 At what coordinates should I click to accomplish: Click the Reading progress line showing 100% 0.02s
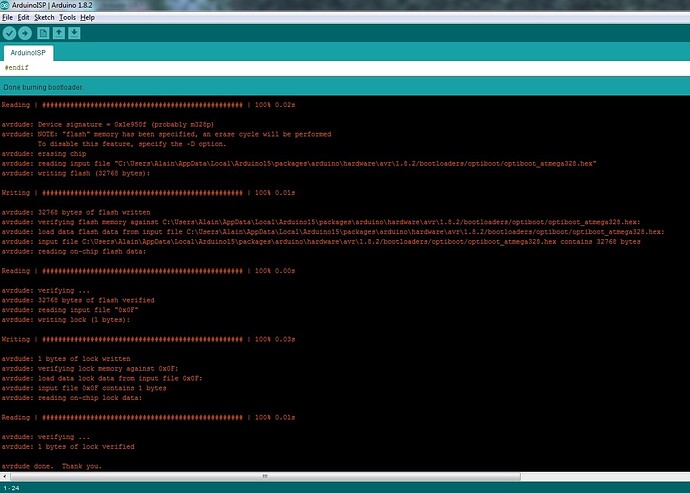pos(148,105)
